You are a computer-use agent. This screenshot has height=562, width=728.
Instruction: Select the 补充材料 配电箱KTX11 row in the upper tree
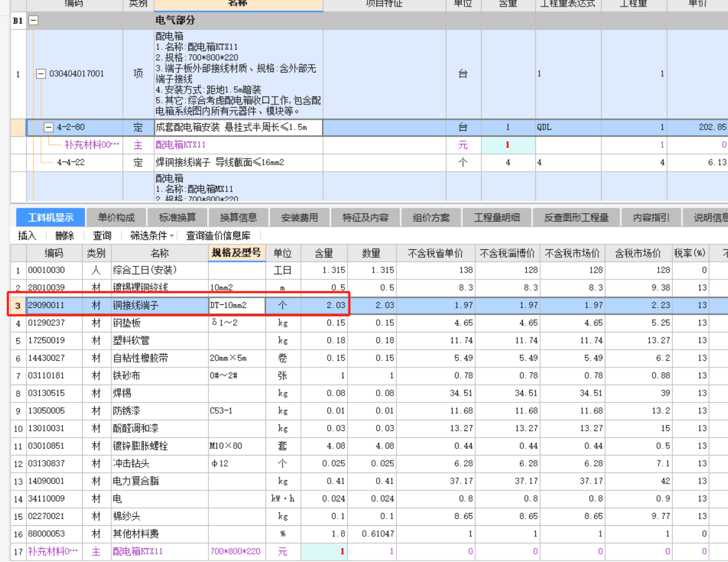pyautogui.click(x=369, y=145)
